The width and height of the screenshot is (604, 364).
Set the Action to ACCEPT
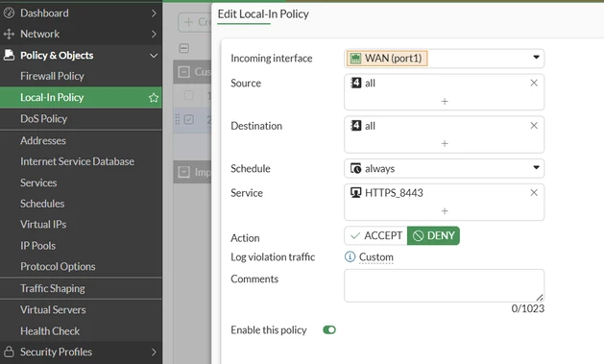coord(375,235)
